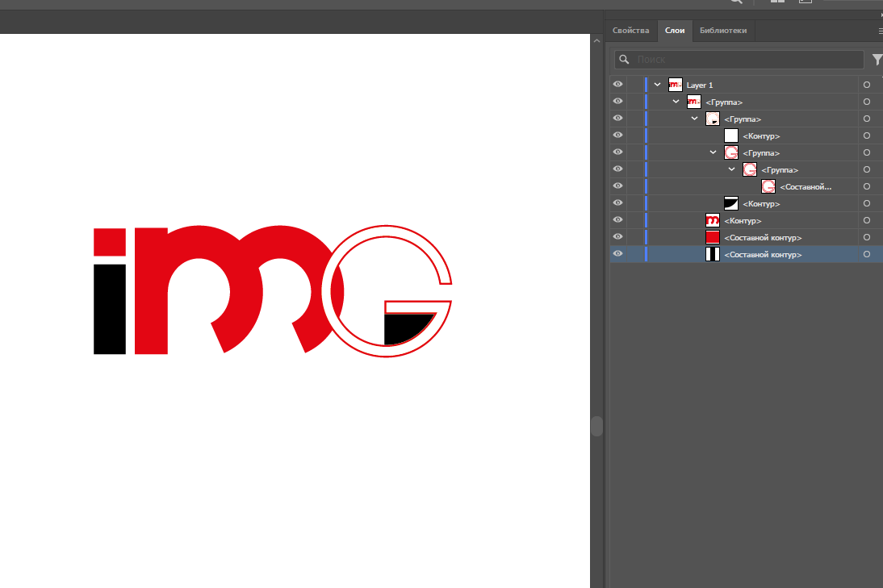Hide Layer 1 using its eye icon
This screenshot has height=588, width=883.
coord(617,85)
